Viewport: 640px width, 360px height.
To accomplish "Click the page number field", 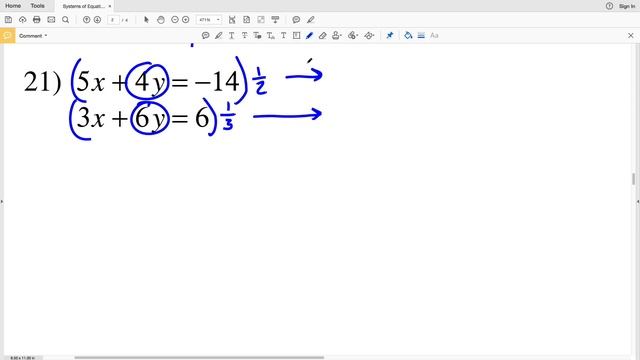I will (x=113, y=20).
